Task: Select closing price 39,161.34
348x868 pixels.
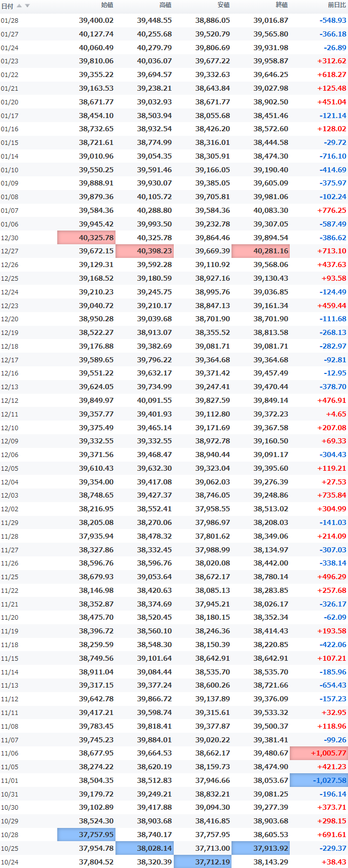Action: tap(271, 306)
